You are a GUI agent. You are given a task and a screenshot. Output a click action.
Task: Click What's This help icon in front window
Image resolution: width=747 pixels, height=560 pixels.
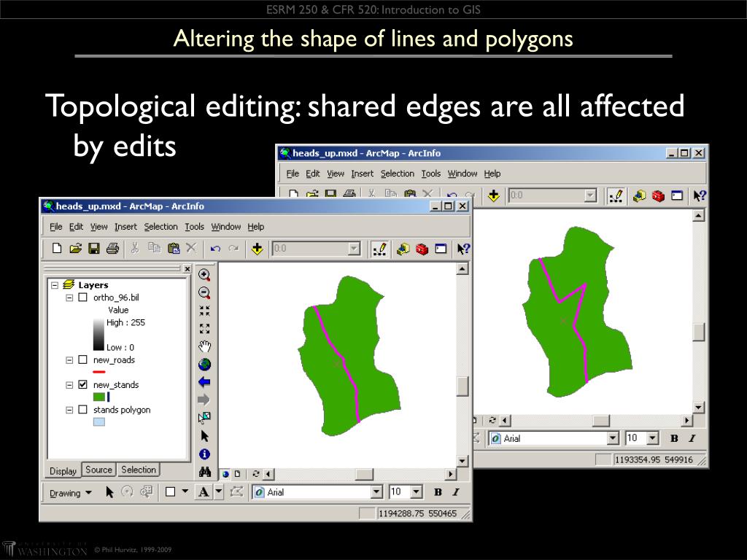[x=463, y=249]
